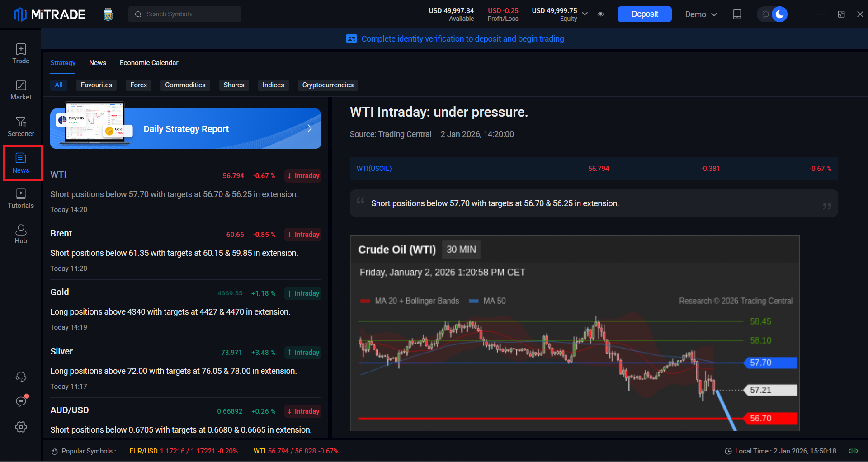Click the Search Symbols field

[185, 14]
